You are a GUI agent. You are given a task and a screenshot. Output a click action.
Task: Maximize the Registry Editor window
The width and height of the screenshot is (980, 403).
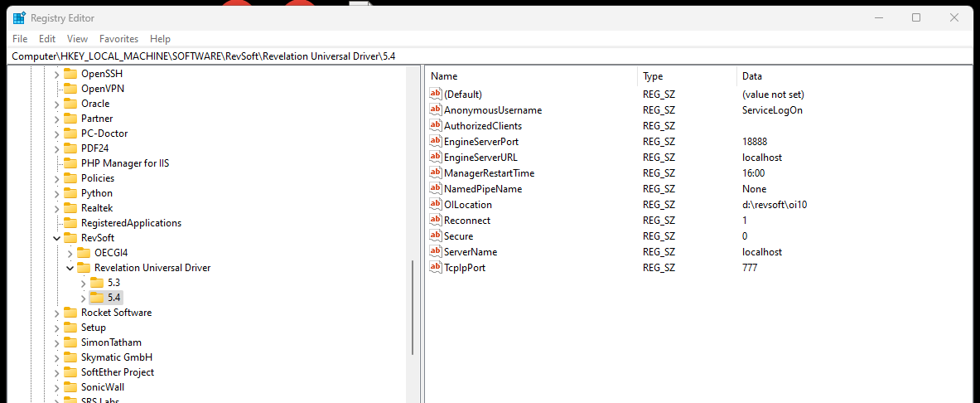(915, 17)
